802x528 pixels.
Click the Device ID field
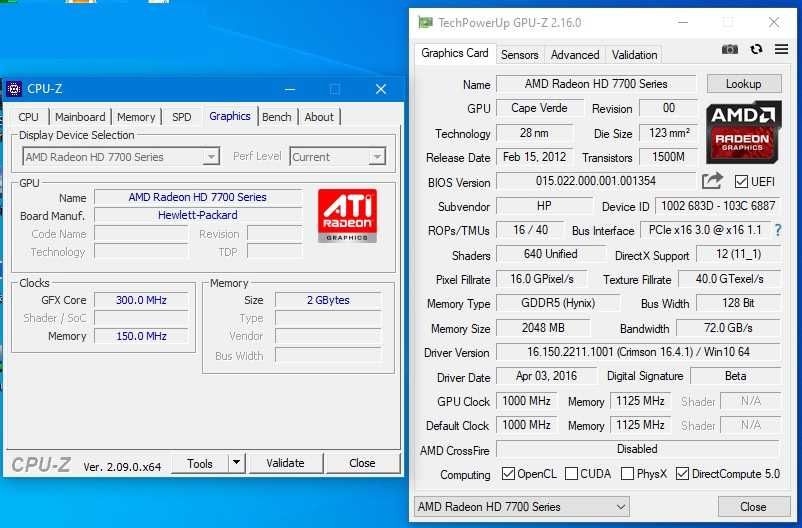(718, 206)
